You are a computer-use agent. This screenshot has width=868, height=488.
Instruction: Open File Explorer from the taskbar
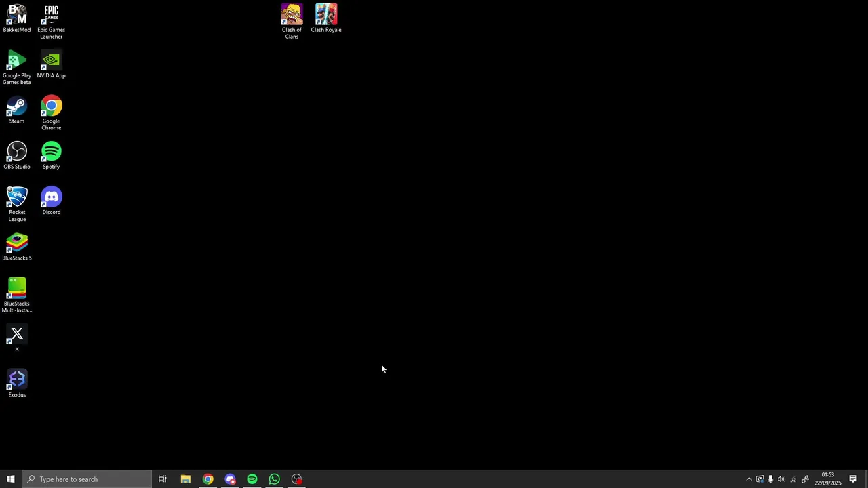tap(185, 479)
